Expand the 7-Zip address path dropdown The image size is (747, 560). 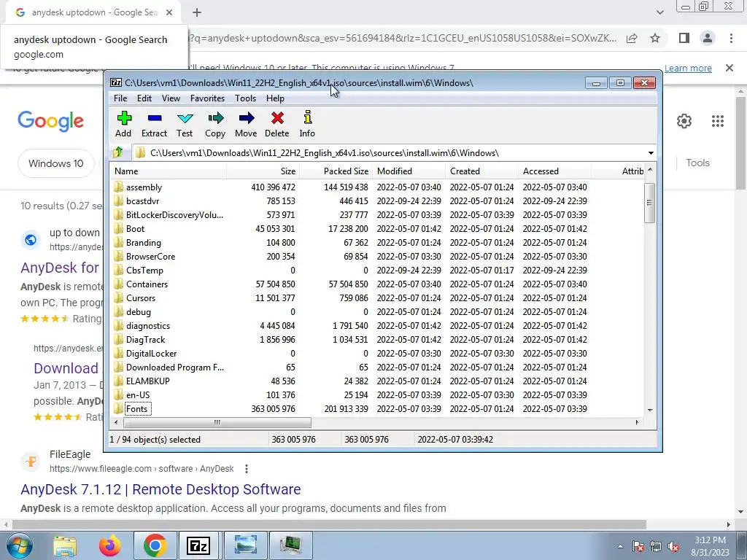651,153
